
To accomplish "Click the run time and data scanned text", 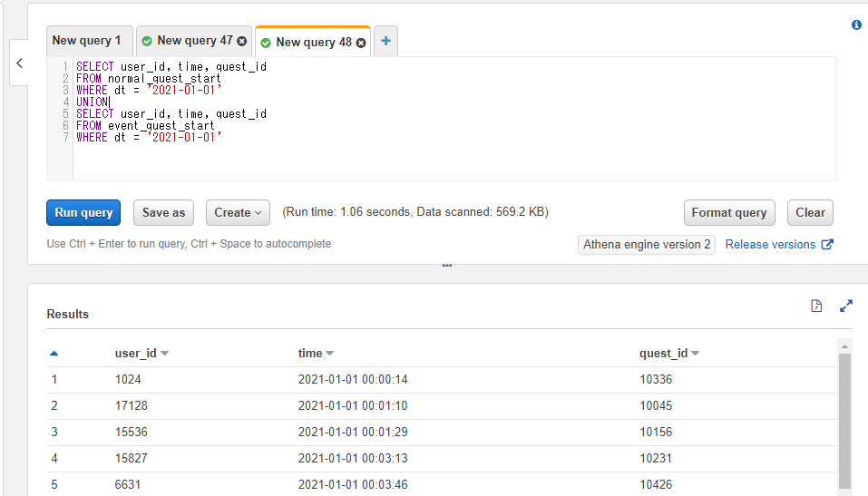I will point(415,212).
